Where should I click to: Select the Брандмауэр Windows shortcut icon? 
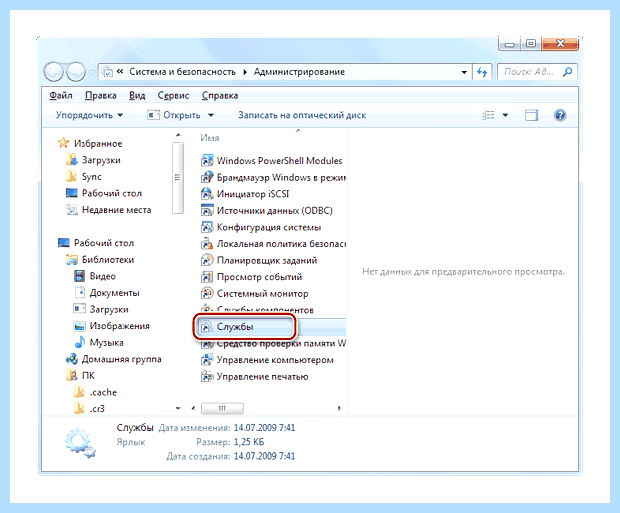point(207,177)
